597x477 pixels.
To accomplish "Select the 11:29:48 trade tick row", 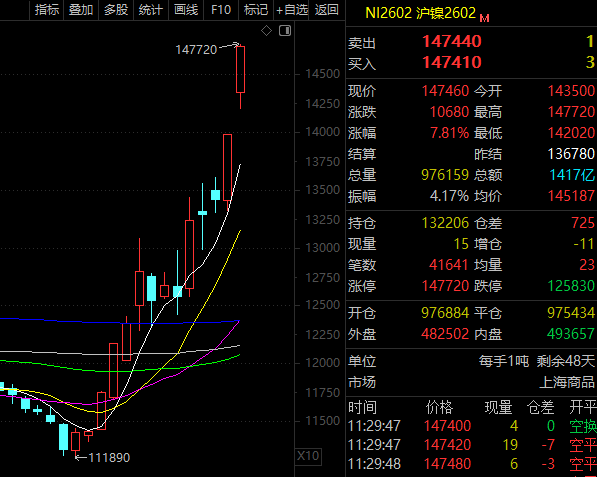I will point(472,464).
